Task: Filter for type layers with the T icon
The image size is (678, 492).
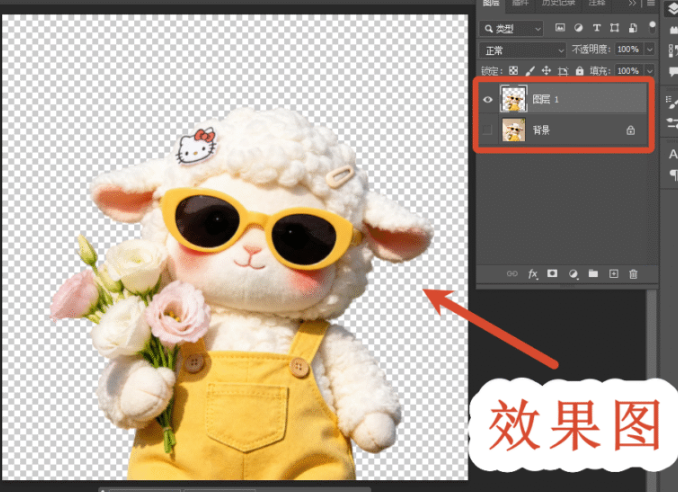Action: [597, 28]
